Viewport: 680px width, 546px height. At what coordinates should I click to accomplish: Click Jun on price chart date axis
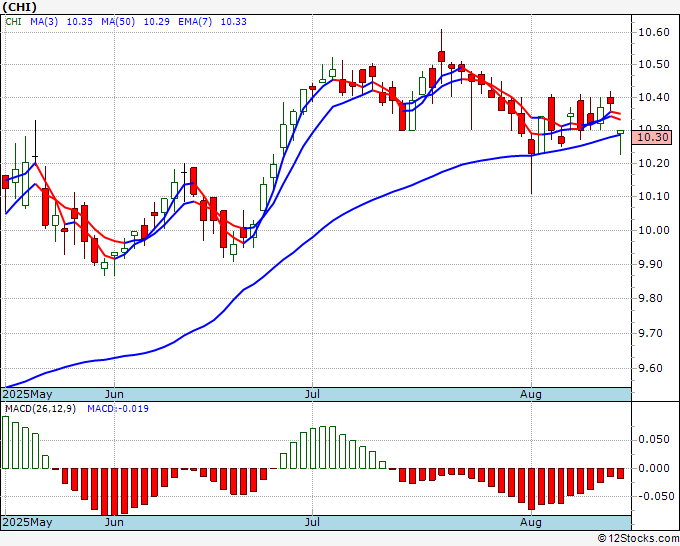click(114, 394)
